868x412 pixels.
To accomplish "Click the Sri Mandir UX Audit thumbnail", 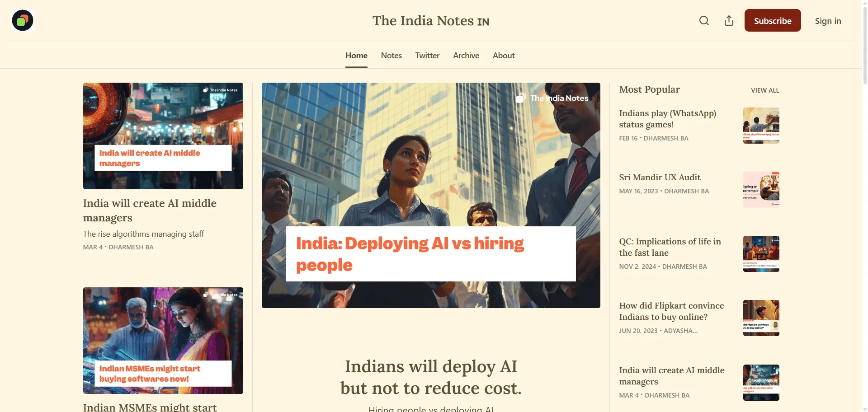I will click(x=761, y=190).
